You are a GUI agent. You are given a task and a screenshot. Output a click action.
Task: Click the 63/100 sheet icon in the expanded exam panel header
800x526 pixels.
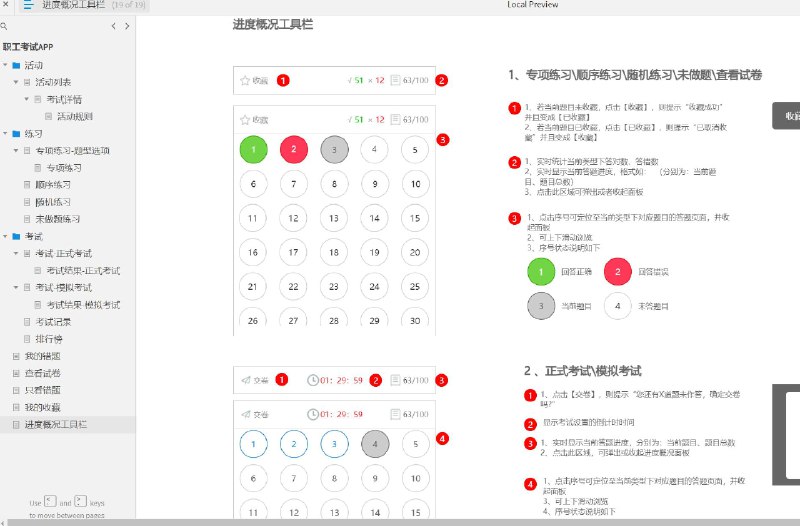coord(395,414)
